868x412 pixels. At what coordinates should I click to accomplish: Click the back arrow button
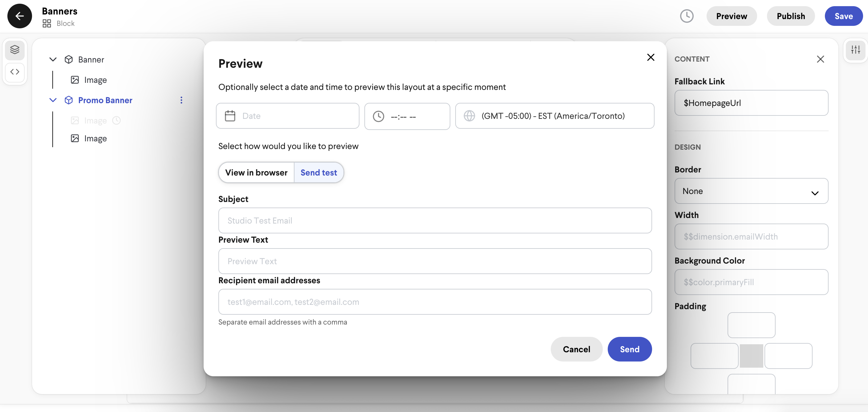(19, 16)
